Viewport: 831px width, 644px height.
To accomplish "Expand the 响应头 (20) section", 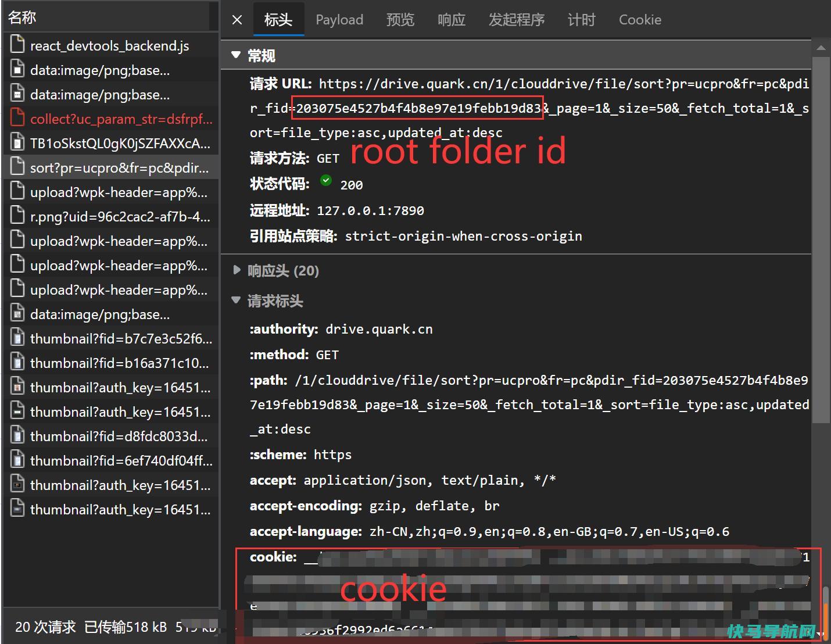I will [x=236, y=270].
